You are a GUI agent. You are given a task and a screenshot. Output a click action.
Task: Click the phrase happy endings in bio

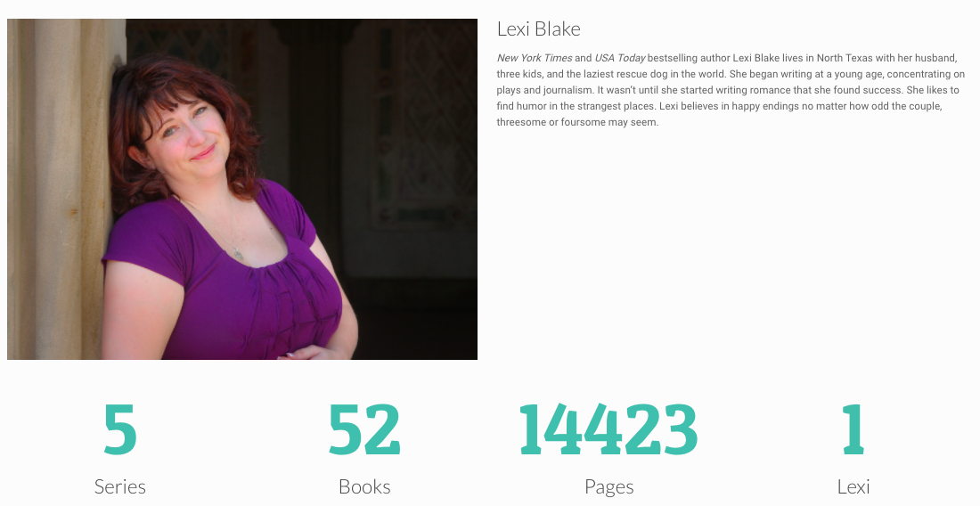click(x=765, y=106)
